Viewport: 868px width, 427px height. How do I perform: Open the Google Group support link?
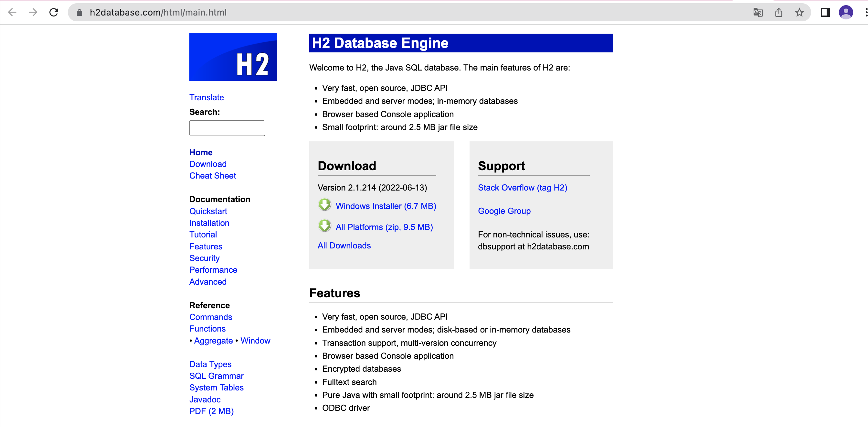504,211
